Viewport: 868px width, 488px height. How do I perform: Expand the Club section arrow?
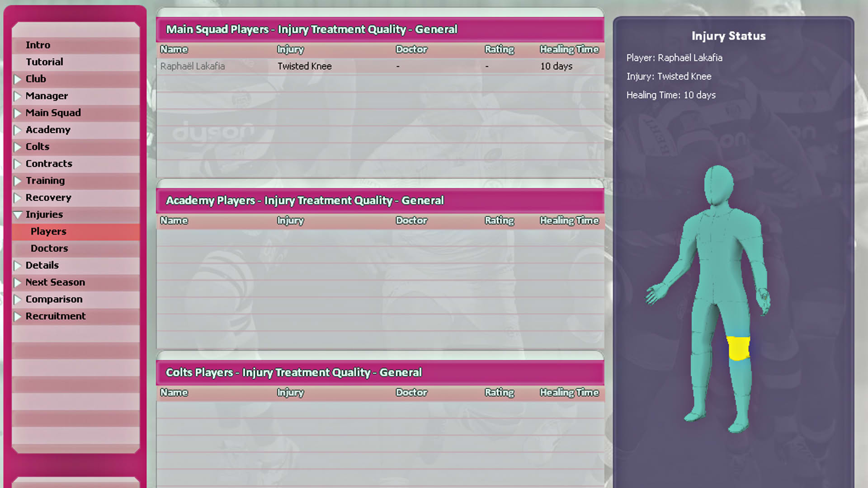pyautogui.click(x=18, y=79)
